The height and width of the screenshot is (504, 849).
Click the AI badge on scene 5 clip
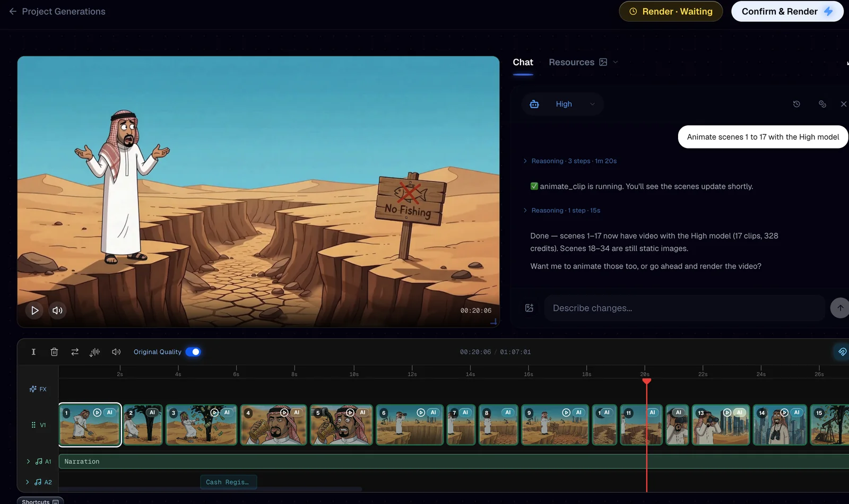[x=363, y=412]
